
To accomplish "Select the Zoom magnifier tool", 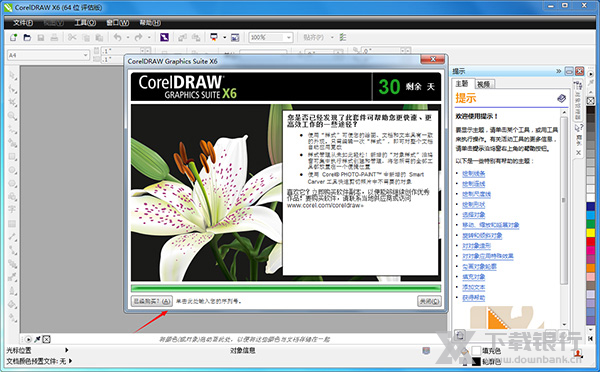I will coord(13,116).
